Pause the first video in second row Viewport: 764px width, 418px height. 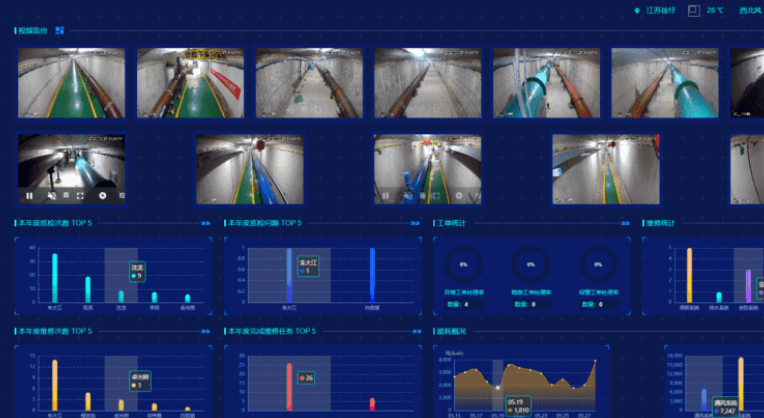30,196
